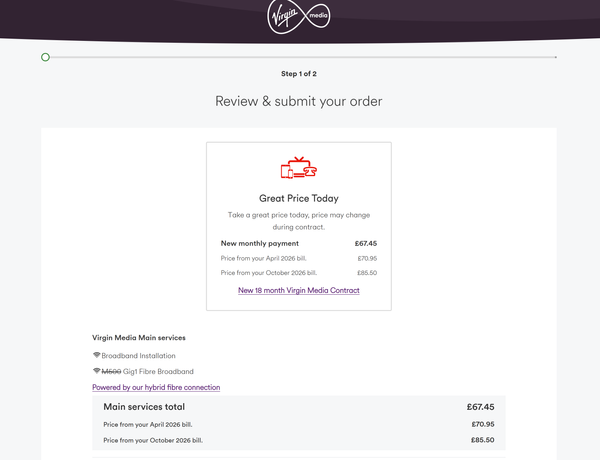Image resolution: width=600 pixels, height=460 pixels.
Task: Click the struck-through M500 text
Action: [111, 372]
